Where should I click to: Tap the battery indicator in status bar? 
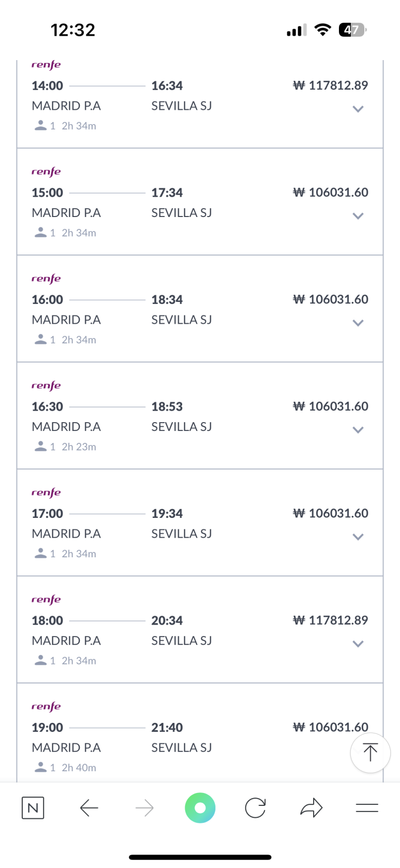pos(352,30)
